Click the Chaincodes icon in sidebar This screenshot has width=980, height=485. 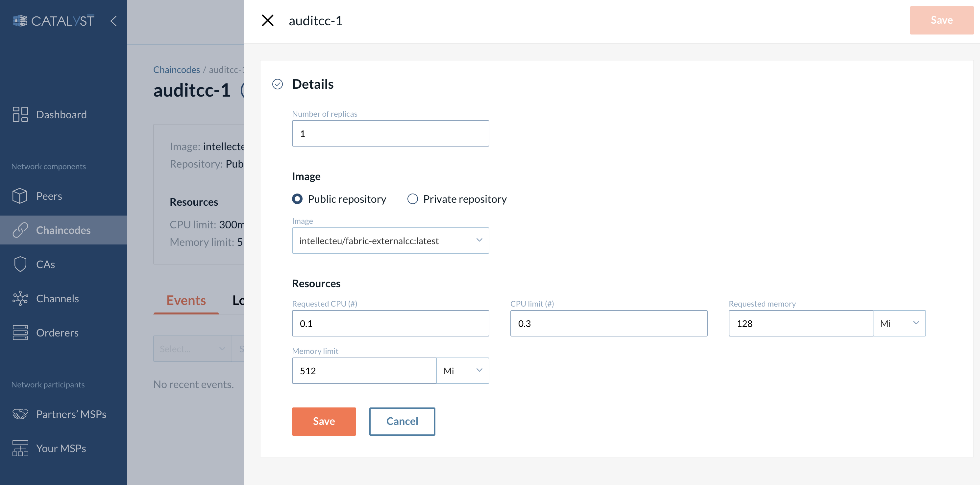click(21, 229)
